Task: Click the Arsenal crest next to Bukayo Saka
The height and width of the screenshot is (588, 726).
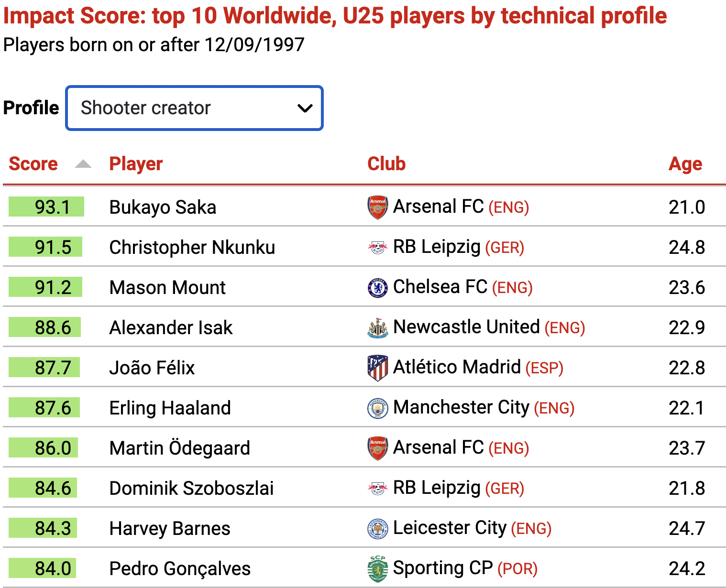Action: tap(378, 207)
